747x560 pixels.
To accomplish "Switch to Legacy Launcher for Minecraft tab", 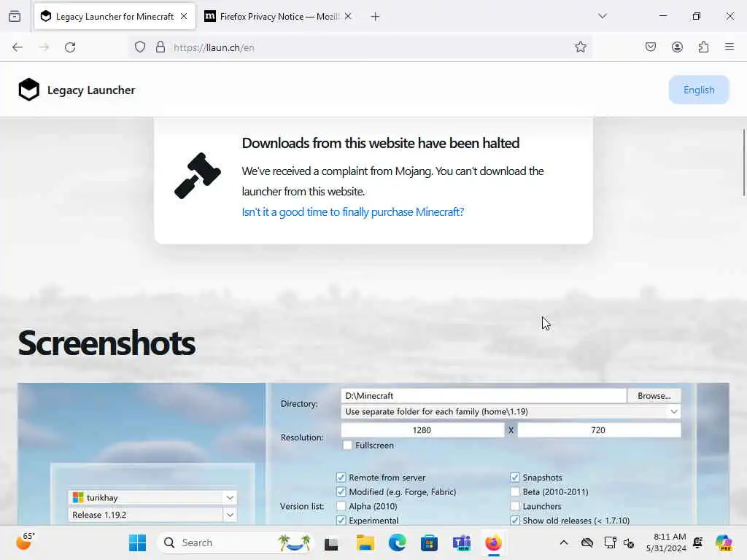I will (x=115, y=16).
